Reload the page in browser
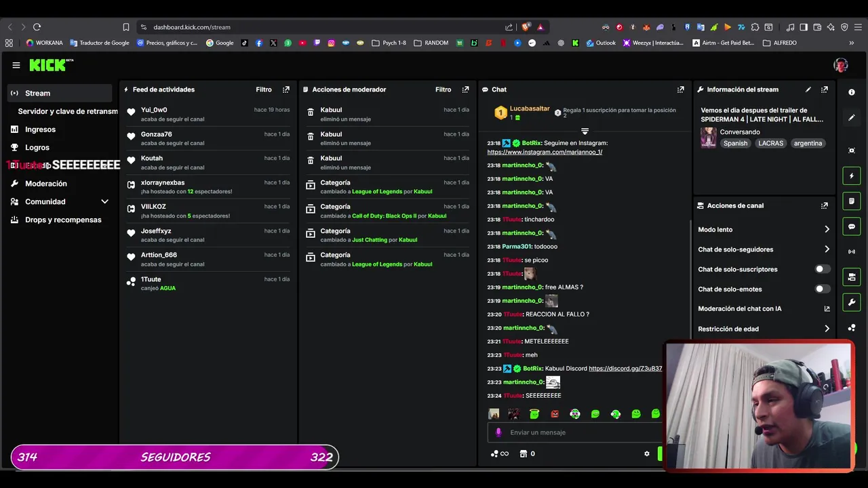 (37, 27)
